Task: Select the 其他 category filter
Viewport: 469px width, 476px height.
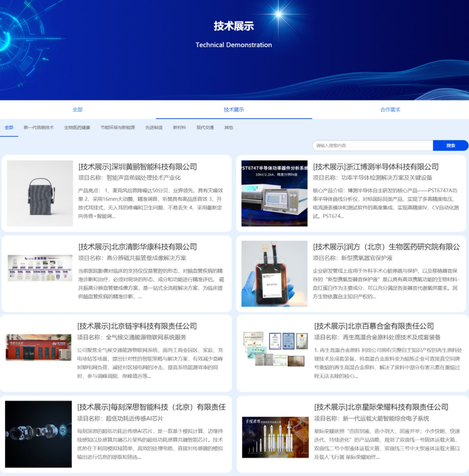Action: [228, 128]
